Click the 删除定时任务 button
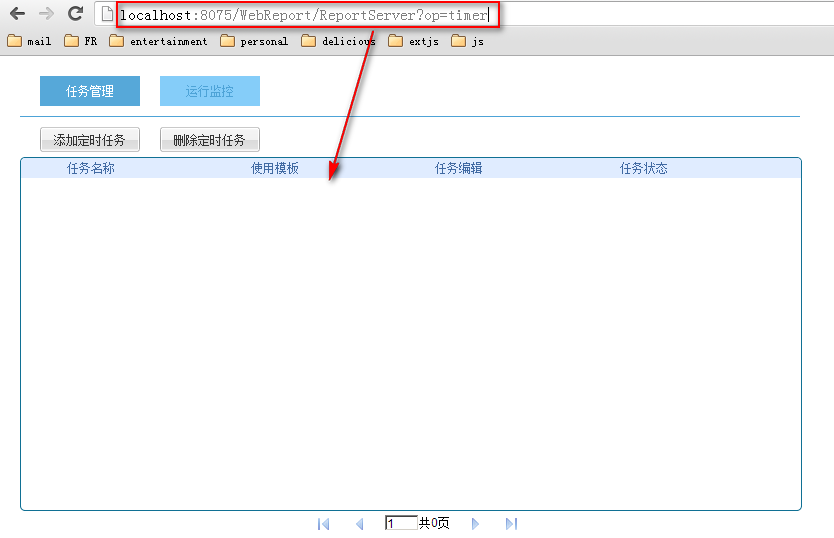The image size is (834, 538). point(210,139)
